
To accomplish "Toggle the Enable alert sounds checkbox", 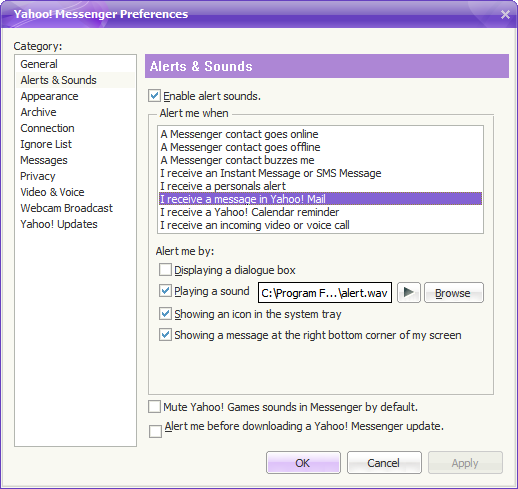I will click(x=154, y=96).
